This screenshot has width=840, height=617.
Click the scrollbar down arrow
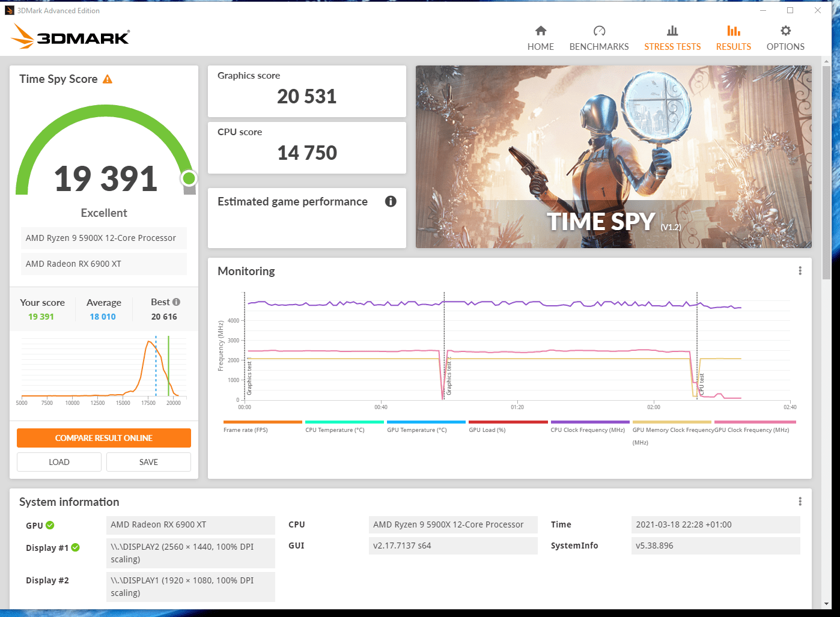[x=827, y=604]
